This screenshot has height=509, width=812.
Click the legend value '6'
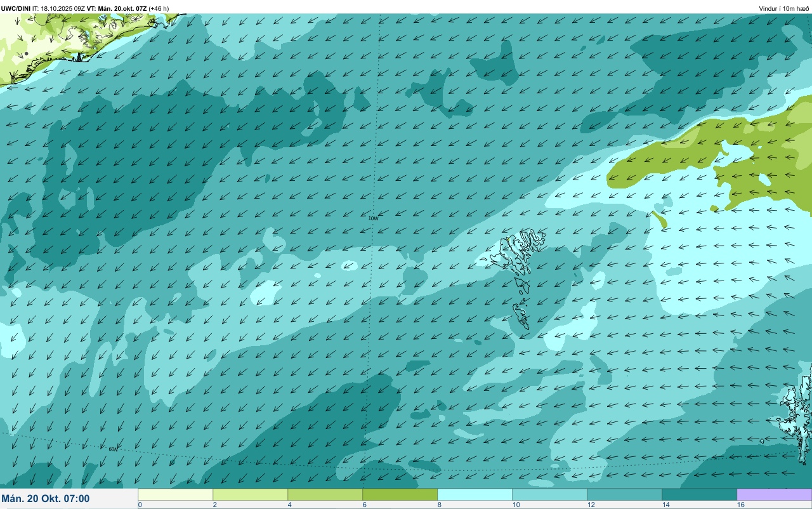[x=364, y=505]
